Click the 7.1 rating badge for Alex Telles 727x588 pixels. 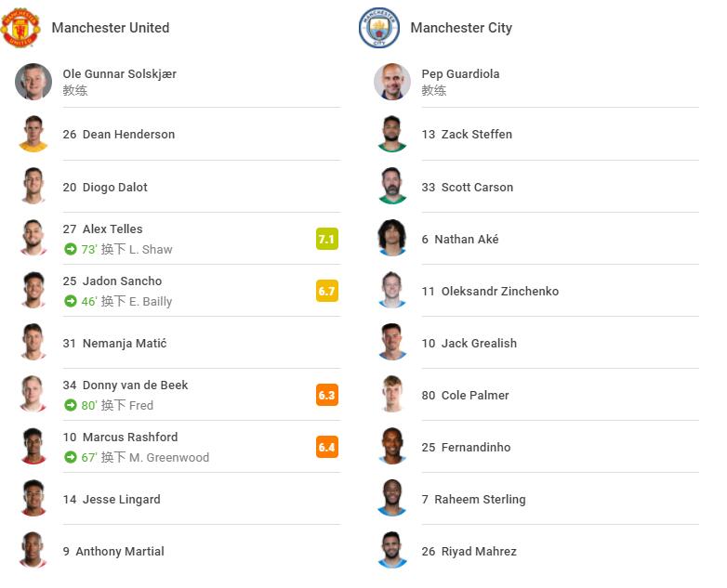coord(327,239)
